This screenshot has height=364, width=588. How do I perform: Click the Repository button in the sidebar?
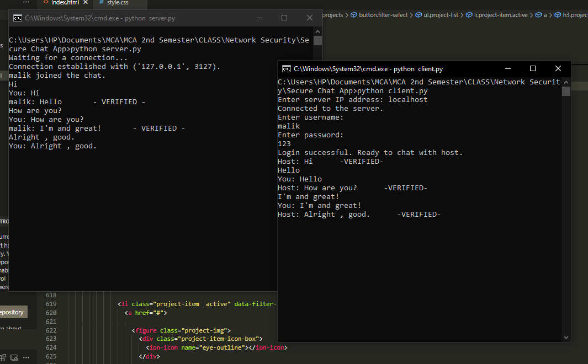[x=12, y=312]
